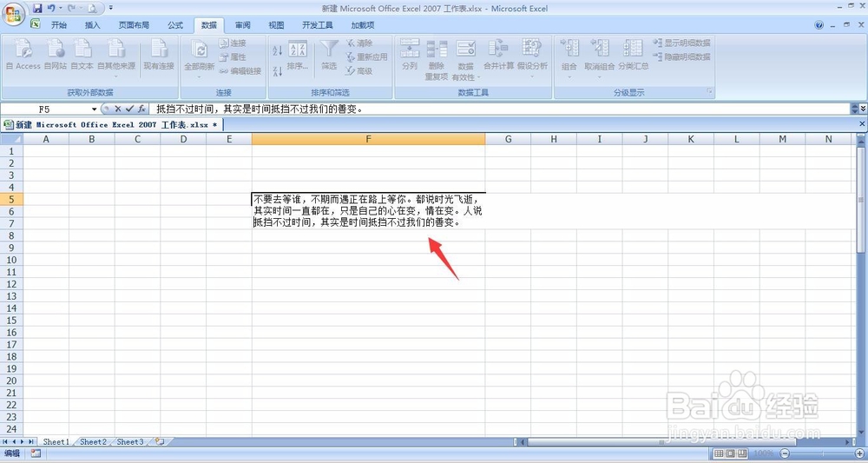Open the 排序 sort dialog
The width and height of the screenshot is (868, 463).
point(298,54)
